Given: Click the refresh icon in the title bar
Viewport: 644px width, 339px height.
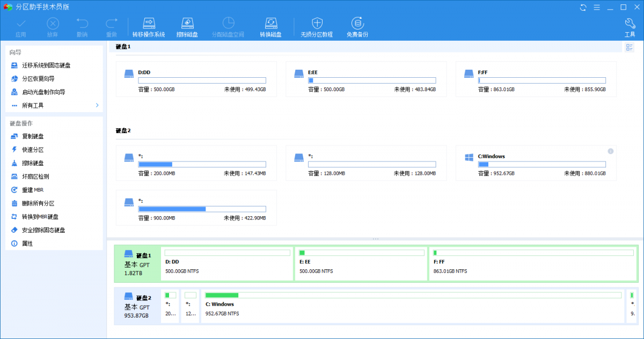Looking at the screenshot, I should [583, 8].
